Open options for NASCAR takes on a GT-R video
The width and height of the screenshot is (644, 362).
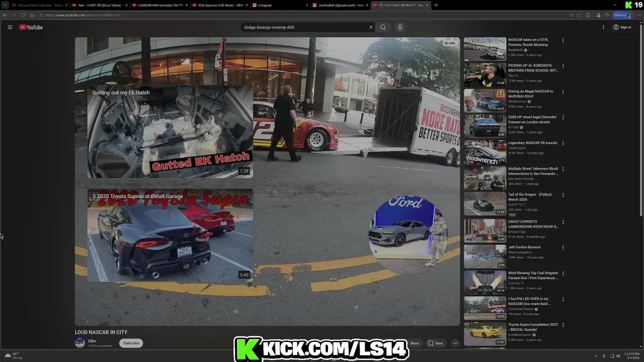coord(563,40)
